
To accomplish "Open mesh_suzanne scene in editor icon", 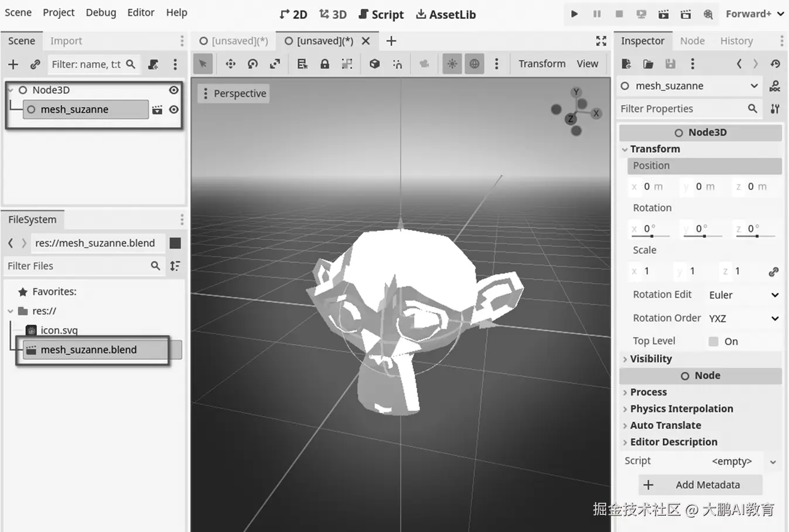I will (x=157, y=110).
